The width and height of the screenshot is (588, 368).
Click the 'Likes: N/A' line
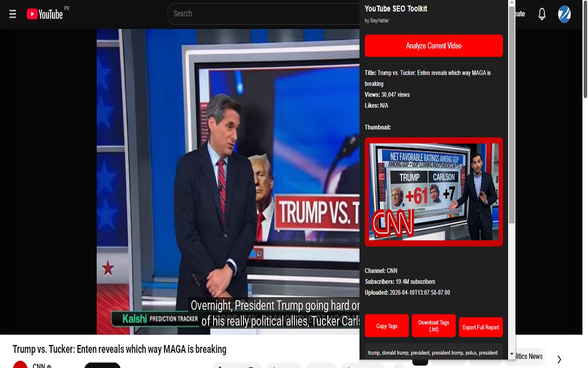[376, 106]
